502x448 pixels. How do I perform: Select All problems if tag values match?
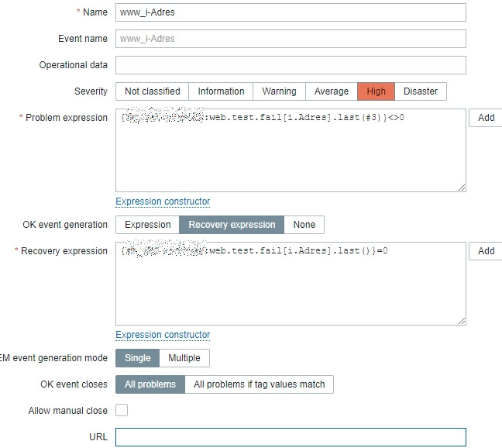click(x=260, y=384)
